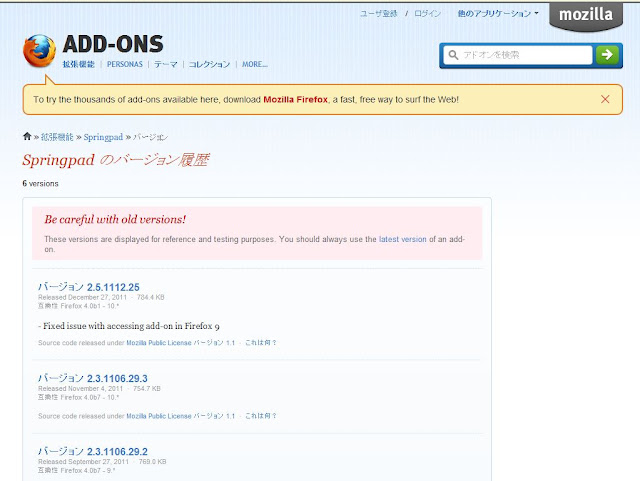640x481 pixels.
Task: Open the PERSONAS navigation item
Action: point(124,64)
